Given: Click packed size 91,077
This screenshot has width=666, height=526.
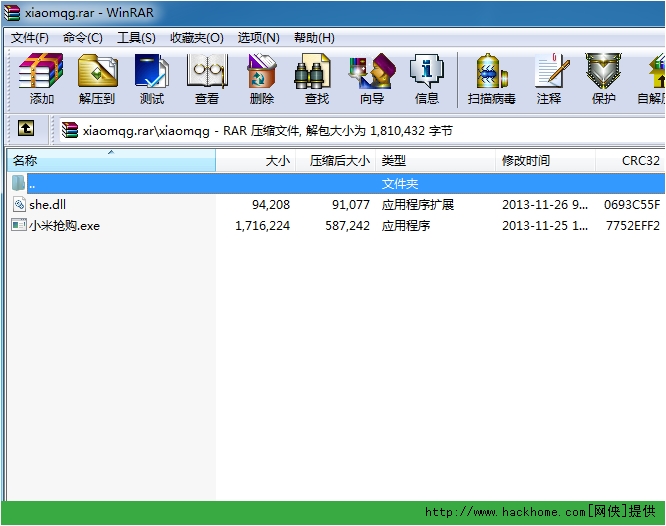Looking at the screenshot, I should pyautogui.click(x=351, y=205).
